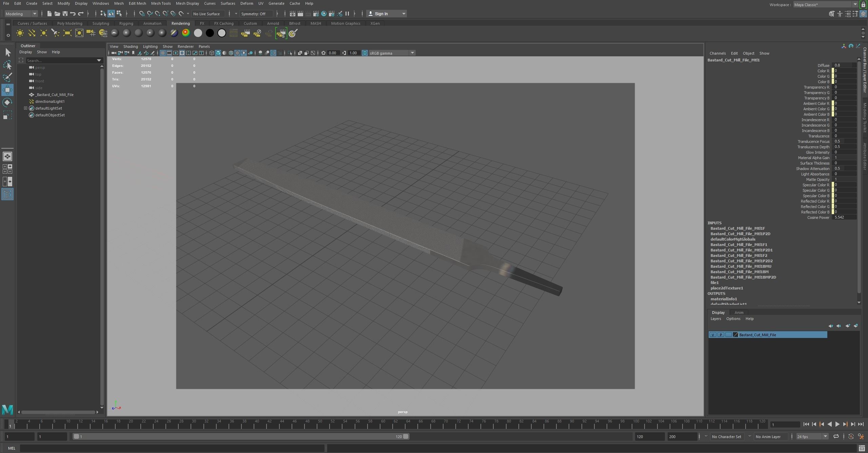Click the render current frame clapper icon
The height and width of the screenshot is (453, 868).
[300, 14]
